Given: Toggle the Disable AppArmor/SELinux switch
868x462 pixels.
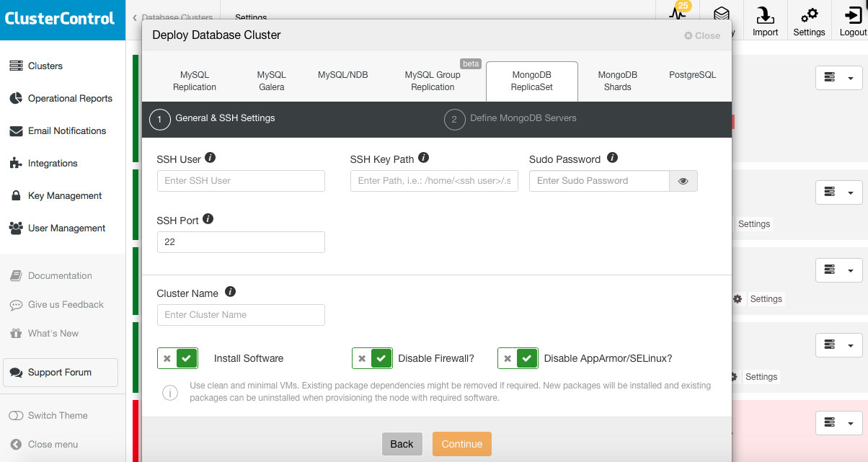Looking at the screenshot, I should [x=518, y=358].
